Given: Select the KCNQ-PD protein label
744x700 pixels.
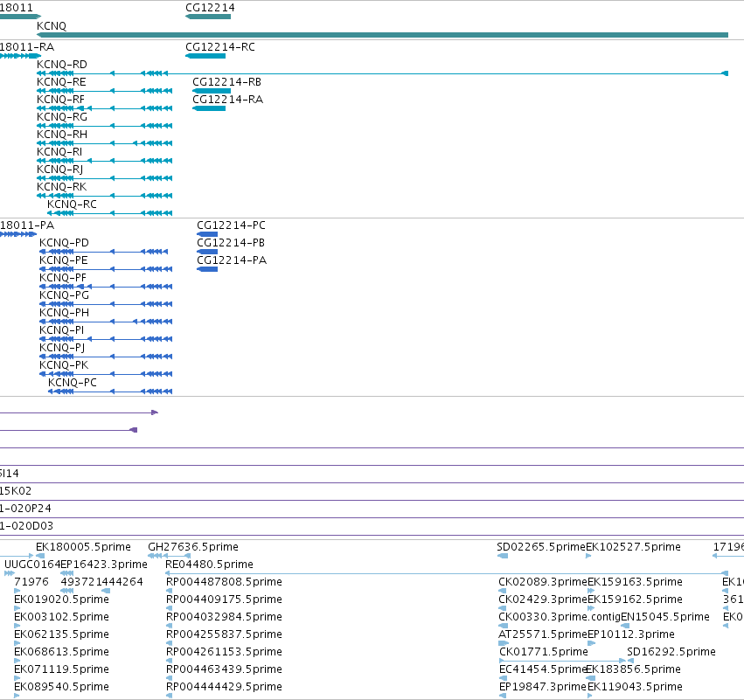Looking at the screenshot, I should [64, 243].
